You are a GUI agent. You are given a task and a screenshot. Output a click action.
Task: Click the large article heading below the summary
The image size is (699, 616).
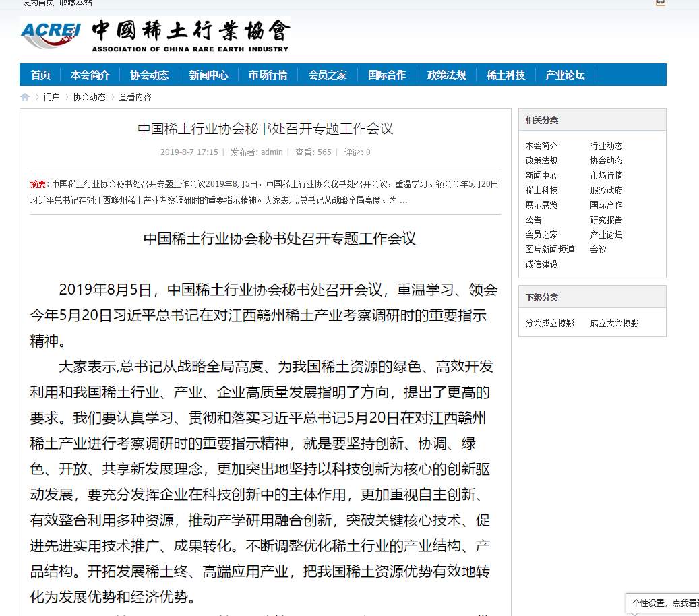280,239
